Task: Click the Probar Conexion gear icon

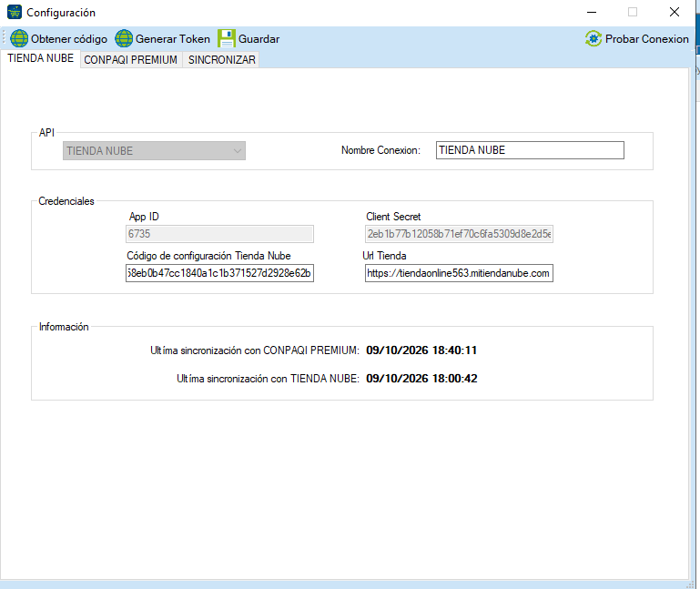Action: click(593, 39)
